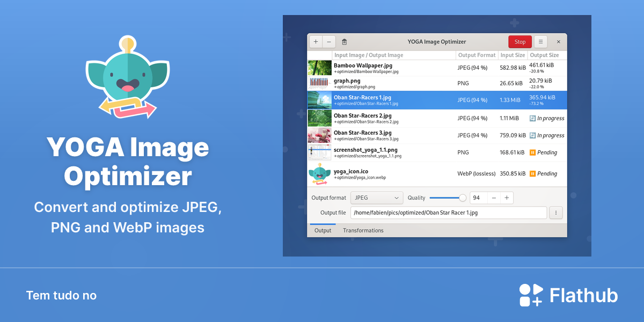Screen dimensions: 644x322
Task: Click the in-progress icon for Oban Star-Racers 3.jpg
Action: 532,135
